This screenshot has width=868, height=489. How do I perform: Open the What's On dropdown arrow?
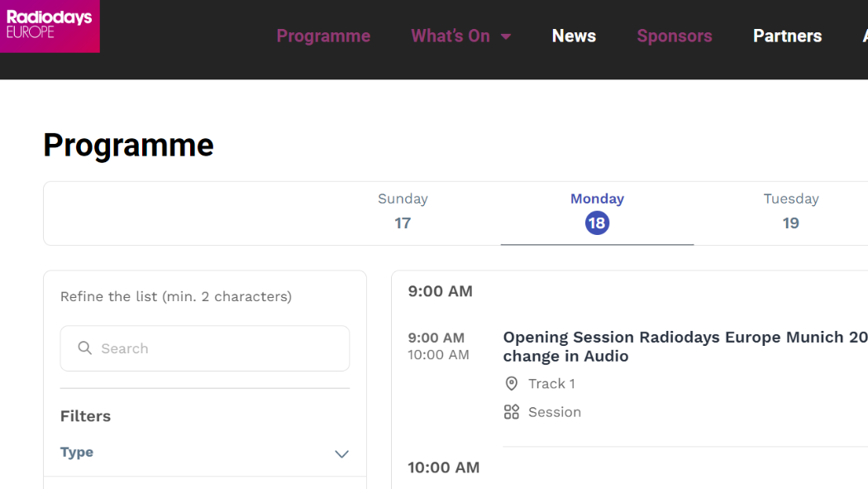coord(506,36)
